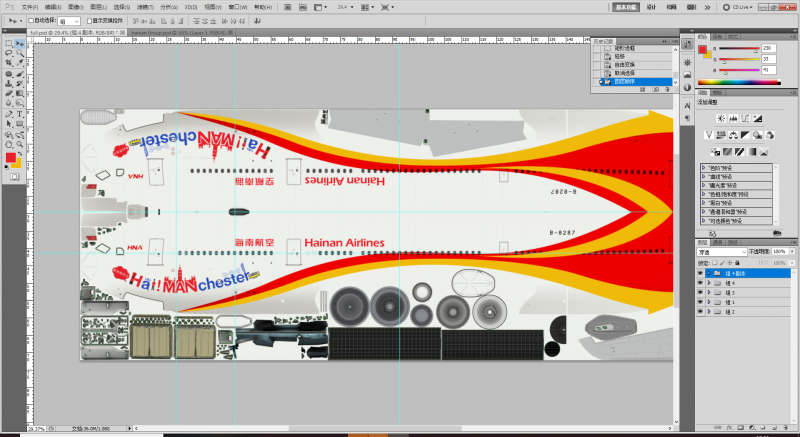800x437 pixels.
Task: Open the layer blend mode dropdown
Action: 722,252
